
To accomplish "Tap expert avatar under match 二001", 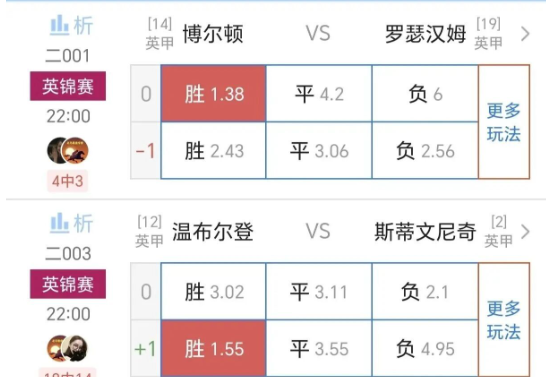I will [68, 150].
